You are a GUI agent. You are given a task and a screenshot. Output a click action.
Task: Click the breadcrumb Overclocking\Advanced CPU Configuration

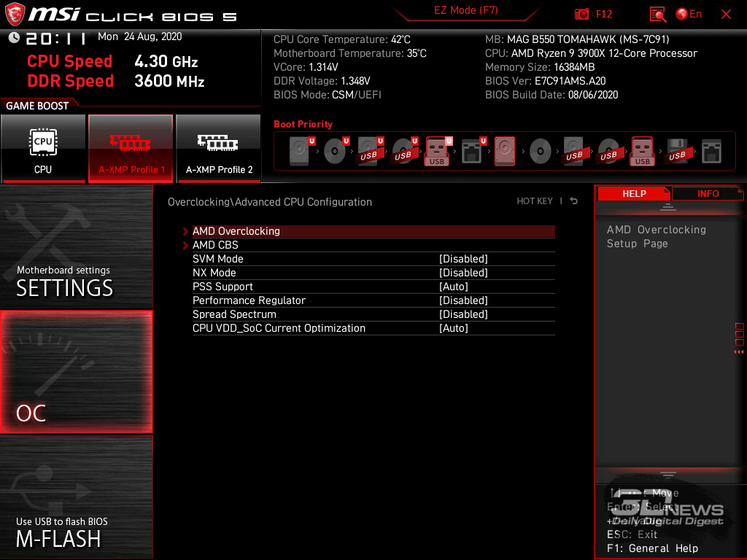270,202
